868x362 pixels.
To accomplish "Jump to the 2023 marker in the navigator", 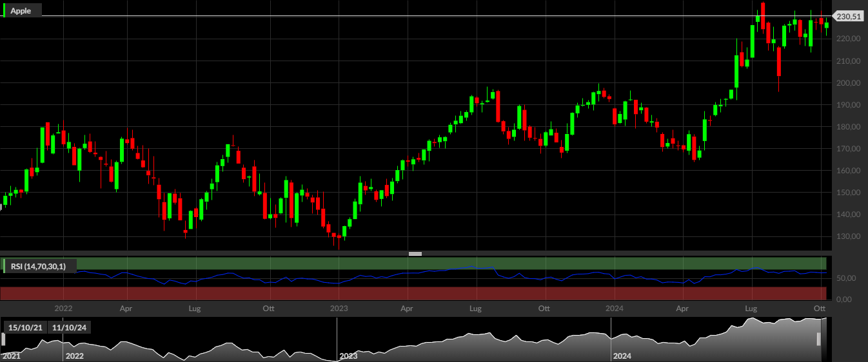I will tap(348, 356).
